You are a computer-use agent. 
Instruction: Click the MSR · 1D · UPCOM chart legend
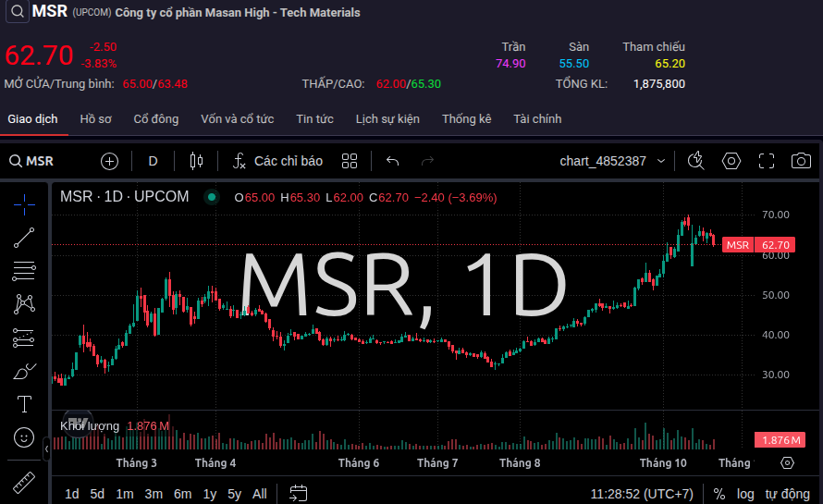[x=125, y=196]
